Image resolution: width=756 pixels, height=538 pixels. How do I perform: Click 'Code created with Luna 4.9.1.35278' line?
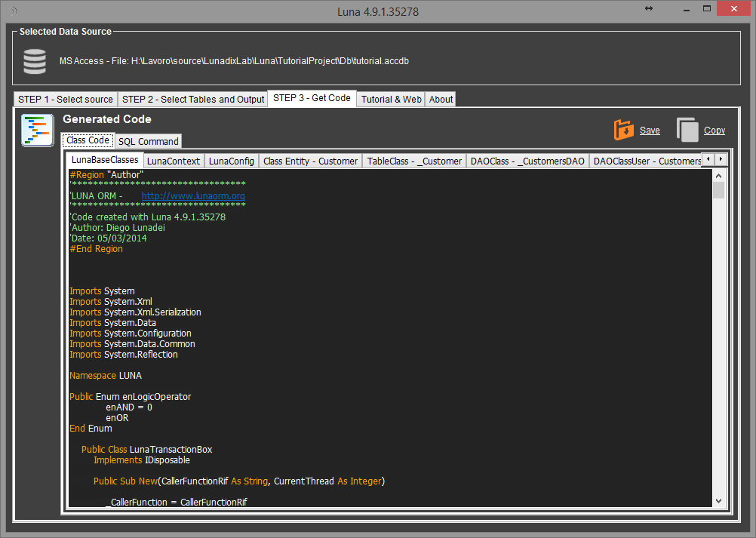[x=148, y=217]
